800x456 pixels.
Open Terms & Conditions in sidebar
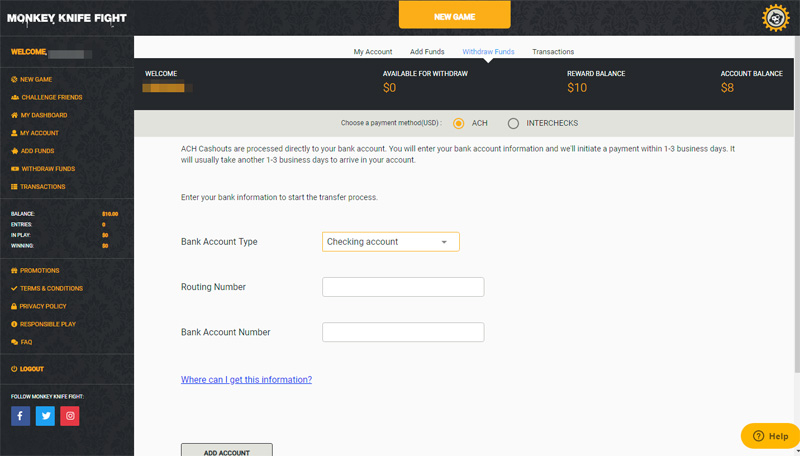pos(52,288)
